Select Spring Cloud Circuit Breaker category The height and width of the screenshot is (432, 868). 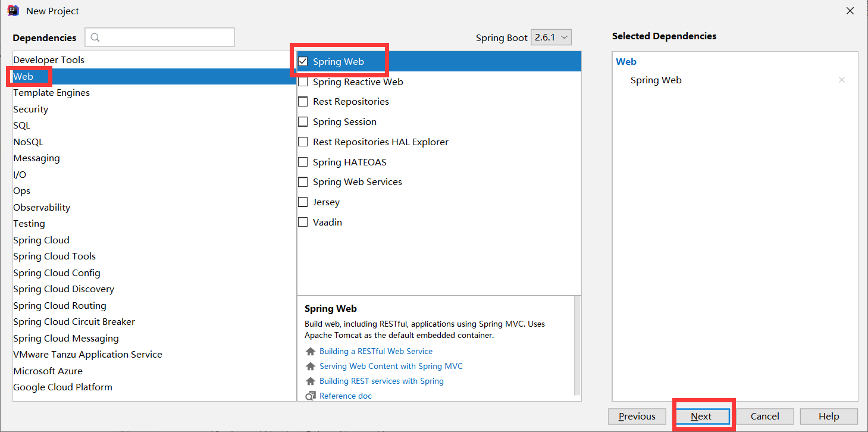pos(155,322)
